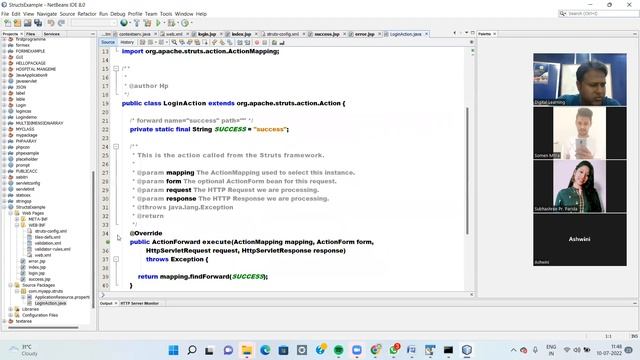Collapse the Source Packages node
The width and height of the screenshot is (640, 360).
tap(11, 285)
